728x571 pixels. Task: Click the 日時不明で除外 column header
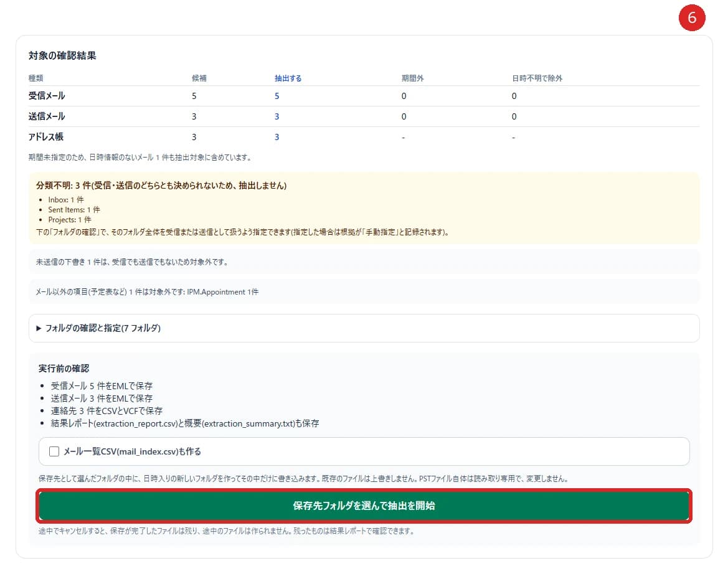click(x=537, y=78)
